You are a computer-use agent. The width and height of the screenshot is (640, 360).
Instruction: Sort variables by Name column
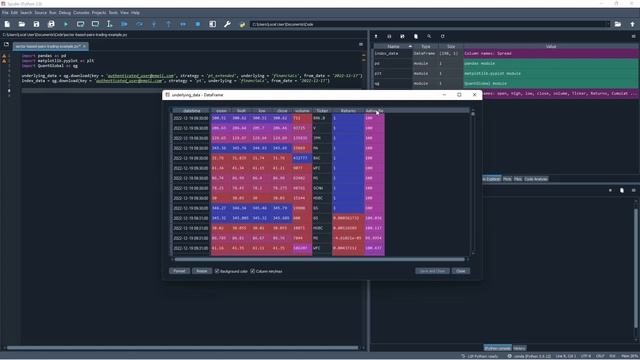(393, 47)
